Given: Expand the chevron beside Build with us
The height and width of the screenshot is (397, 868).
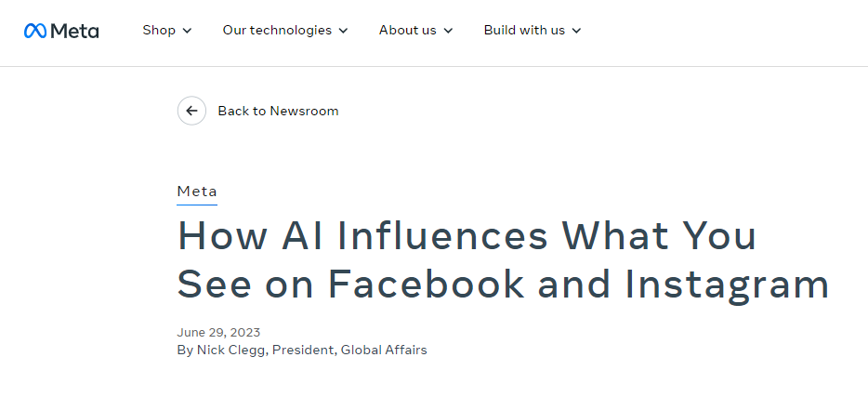Looking at the screenshot, I should 576,31.
